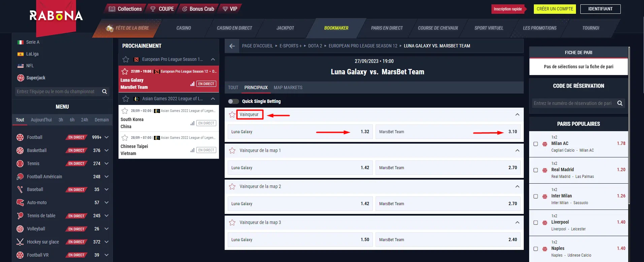Click the Rabona logo
This screenshot has height=262, width=644.
[56, 15]
